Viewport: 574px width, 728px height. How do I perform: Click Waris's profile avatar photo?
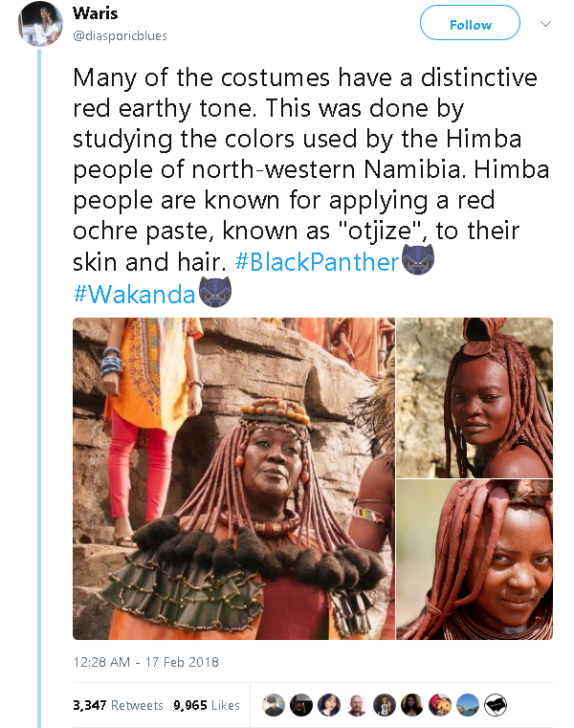click(x=42, y=23)
